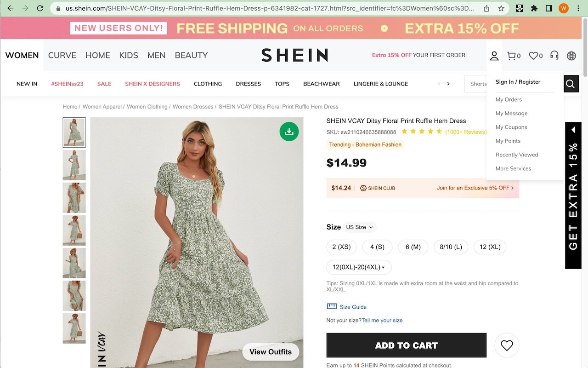
Task: Open the globe language selector
Action: pos(571,56)
